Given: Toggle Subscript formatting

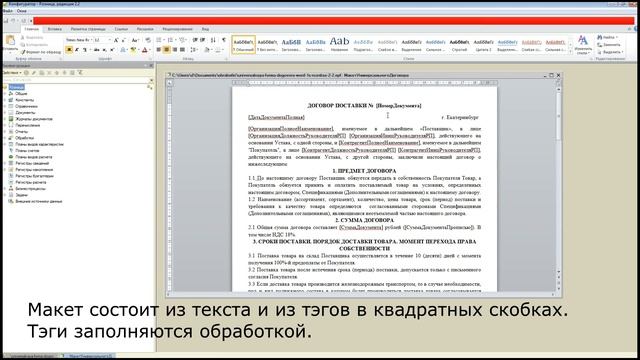Looking at the screenshot, I should [x=104, y=50].
